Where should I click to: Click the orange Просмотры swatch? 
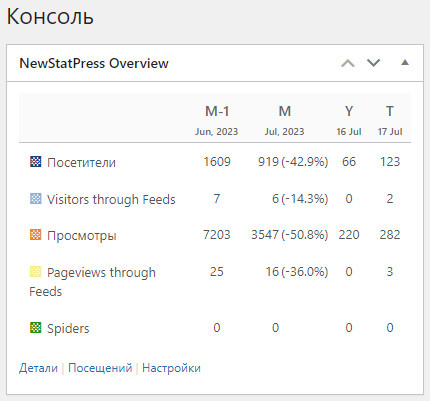pyautogui.click(x=36, y=235)
